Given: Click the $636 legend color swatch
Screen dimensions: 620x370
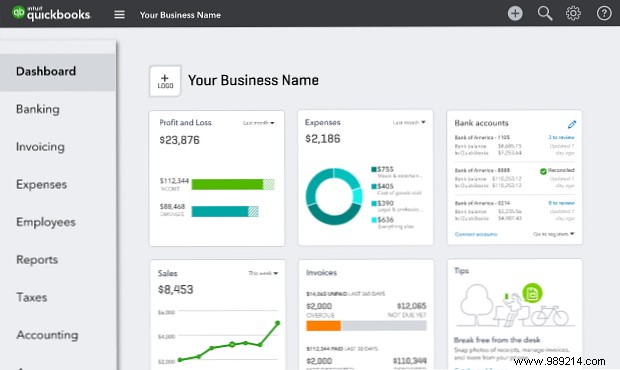Looking at the screenshot, I should click(374, 220).
